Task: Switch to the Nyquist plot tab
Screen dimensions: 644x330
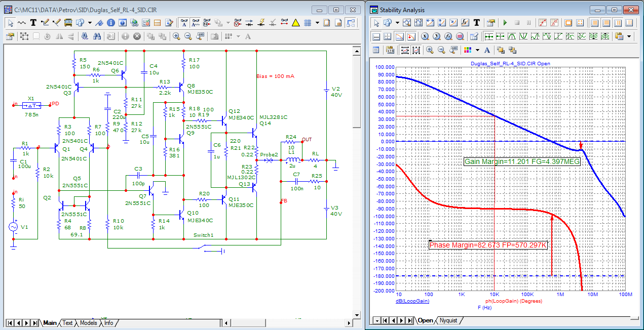Action: (448, 320)
